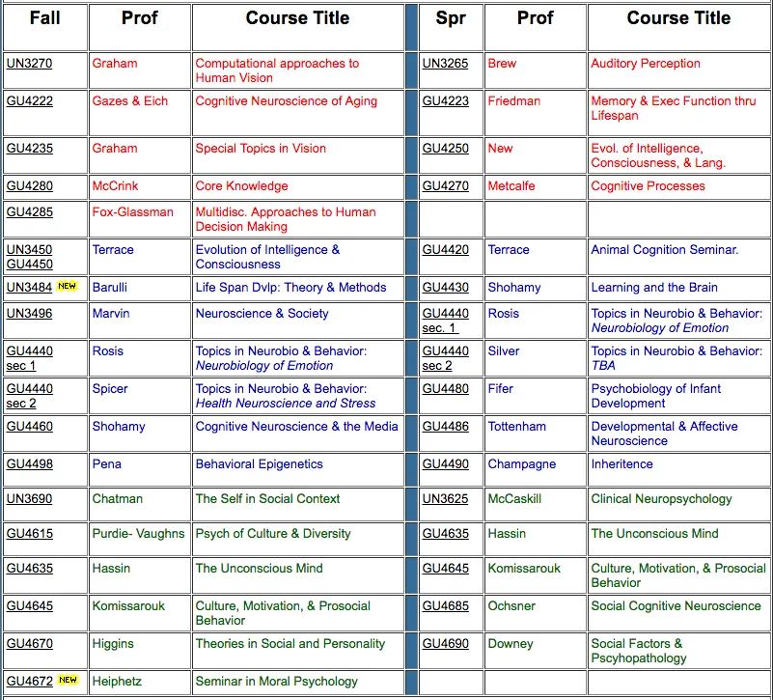Open the GU4250 course link

coord(445,149)
